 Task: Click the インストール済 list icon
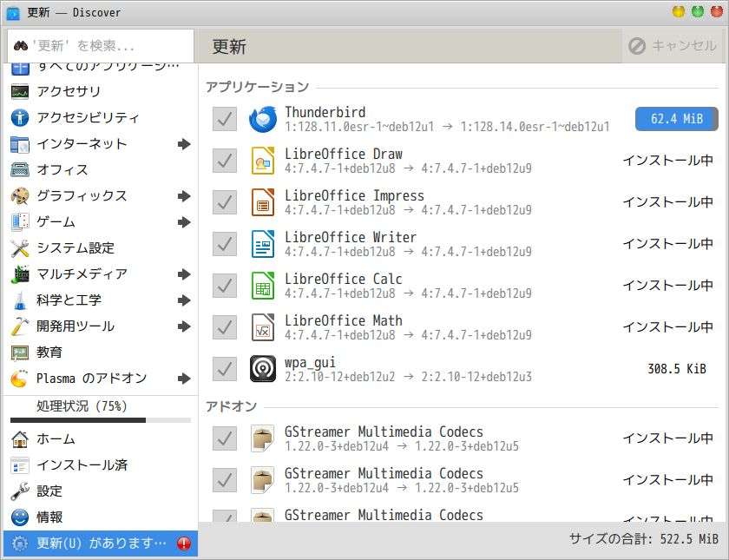click(20, 465)
